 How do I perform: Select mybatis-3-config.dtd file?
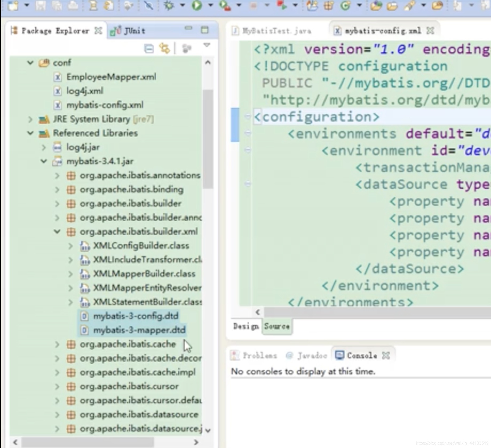tap(129, 316)
